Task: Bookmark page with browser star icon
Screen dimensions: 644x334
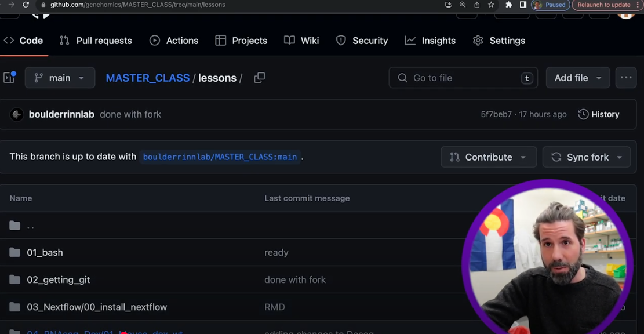Action: [491, 5]
